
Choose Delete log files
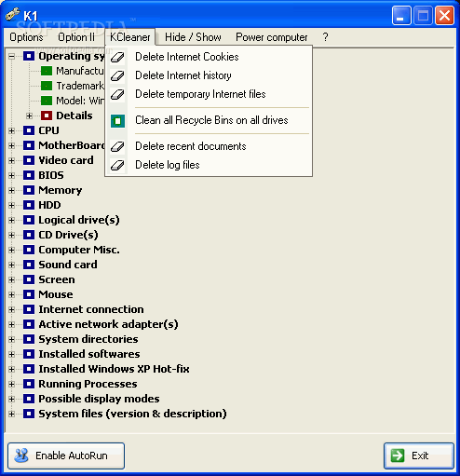tap(209, 165)
